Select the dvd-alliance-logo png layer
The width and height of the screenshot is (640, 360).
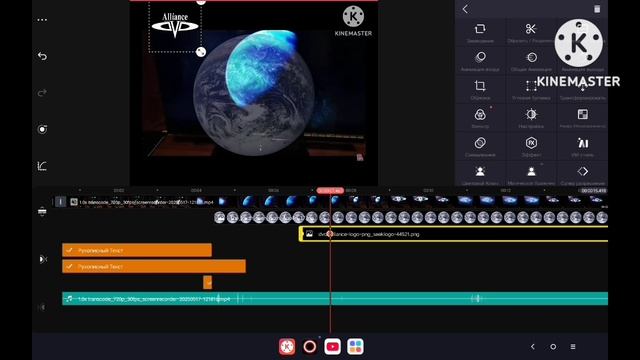coord(453,234)
